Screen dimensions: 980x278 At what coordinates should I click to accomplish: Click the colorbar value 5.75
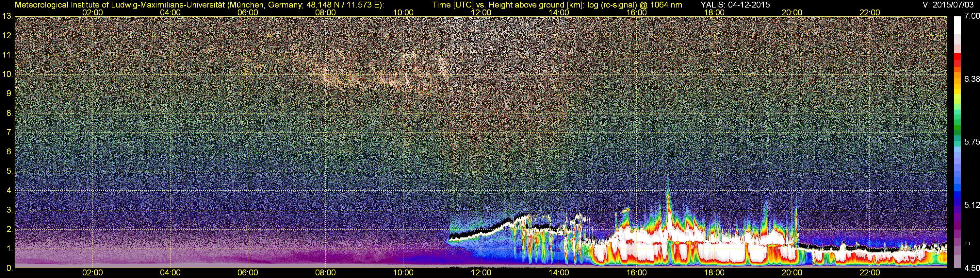pos(972,142)
